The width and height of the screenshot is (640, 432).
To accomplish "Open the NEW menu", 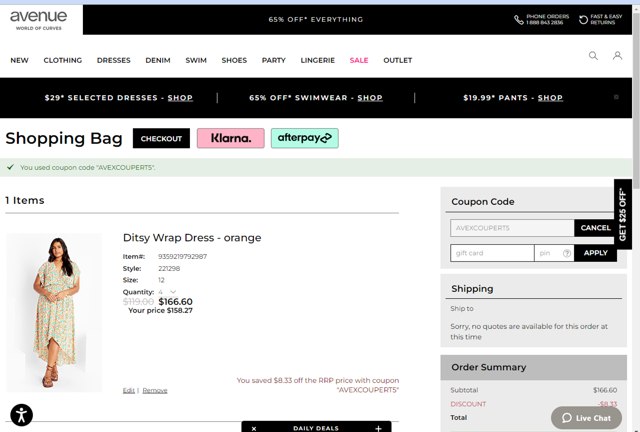I will point(20,60).
